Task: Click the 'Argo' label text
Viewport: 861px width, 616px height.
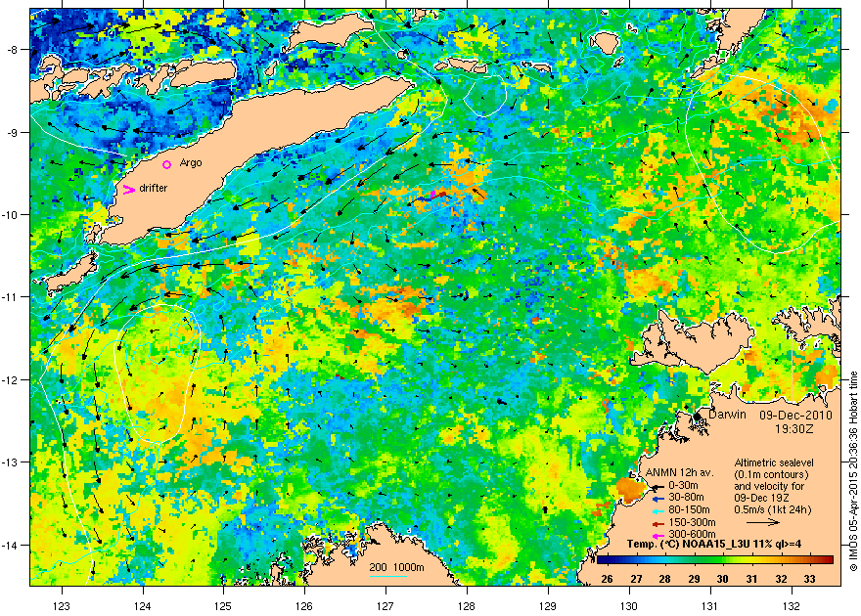Action: coord(191,163)
